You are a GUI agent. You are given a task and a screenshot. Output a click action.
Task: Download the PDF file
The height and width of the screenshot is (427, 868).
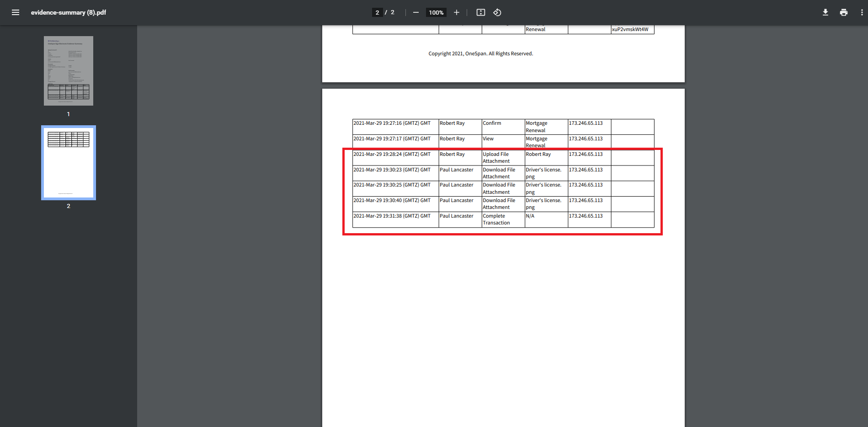click(x=825, y=12)
